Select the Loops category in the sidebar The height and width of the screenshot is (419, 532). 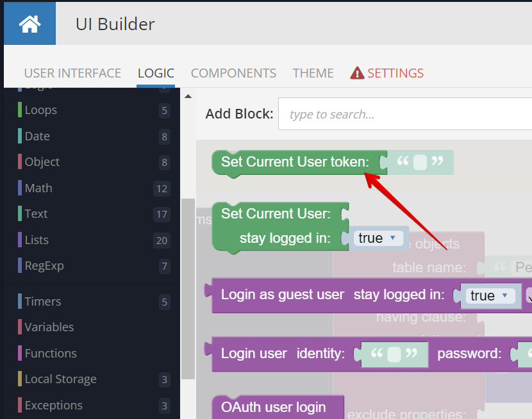click(42, 110)
